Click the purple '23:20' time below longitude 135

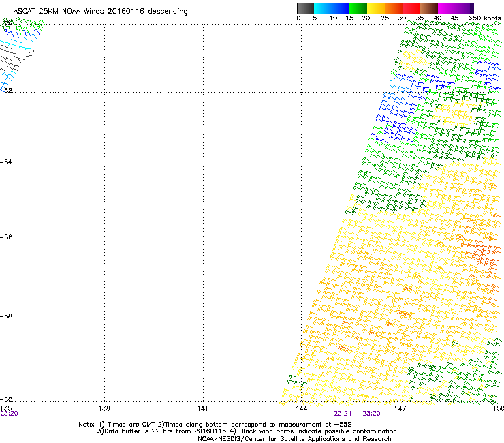9,414
